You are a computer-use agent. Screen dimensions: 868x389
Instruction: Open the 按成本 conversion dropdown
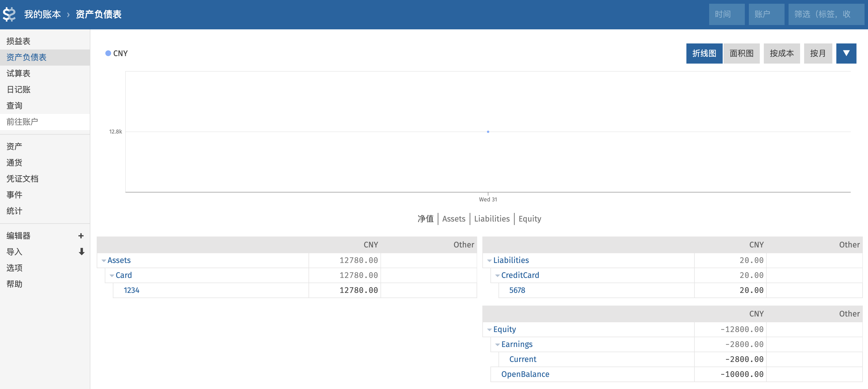(x=782, y=53)
